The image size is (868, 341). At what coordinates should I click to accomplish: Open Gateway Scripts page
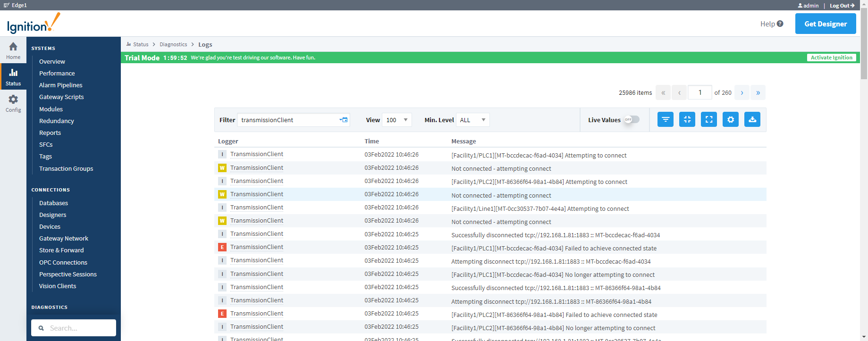click(x=61, y=97)
